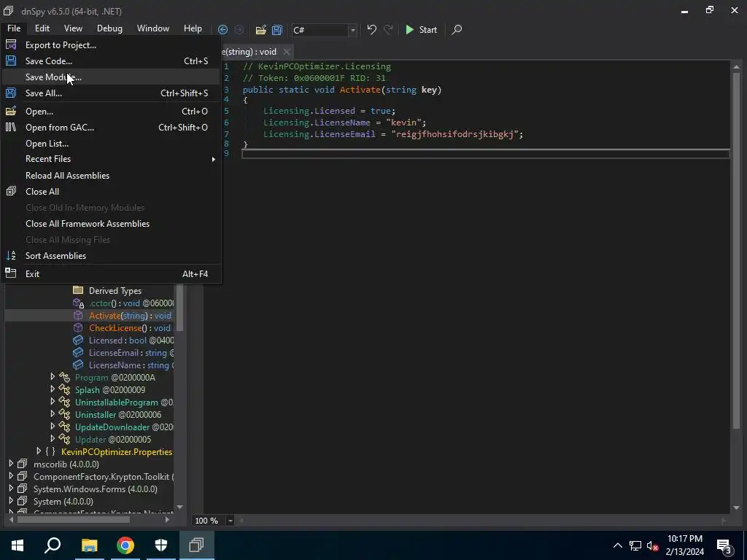
Task: Open Windows Start menu
Action: click(18, 545)
